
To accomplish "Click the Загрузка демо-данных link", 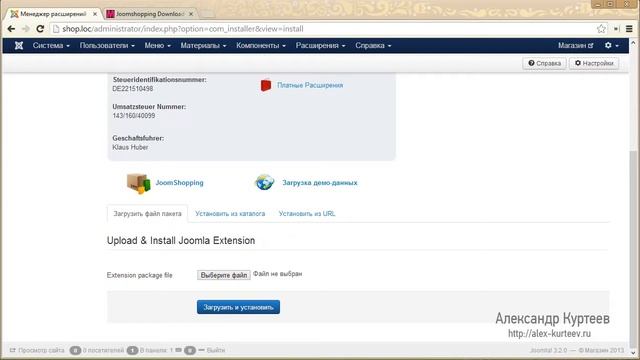I will click(320, 182).
